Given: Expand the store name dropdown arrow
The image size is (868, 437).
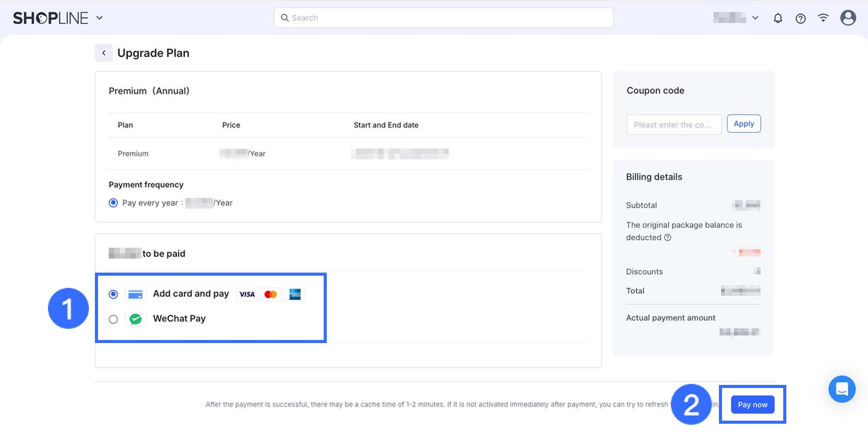Looking at the screenshot, I should (755, 18).
